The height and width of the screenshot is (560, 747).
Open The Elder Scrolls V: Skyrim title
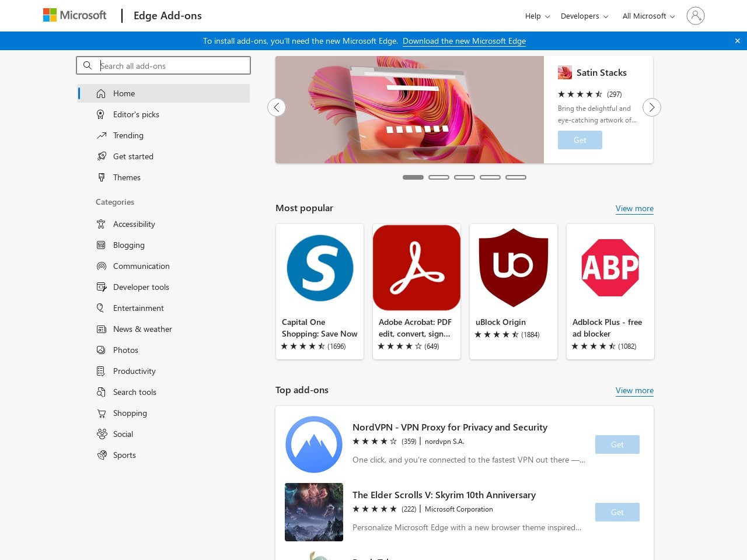444,495
